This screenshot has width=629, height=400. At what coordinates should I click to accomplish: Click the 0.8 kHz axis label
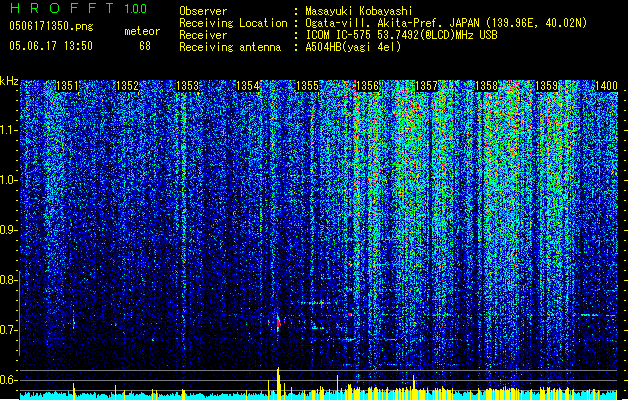(8, 280)
